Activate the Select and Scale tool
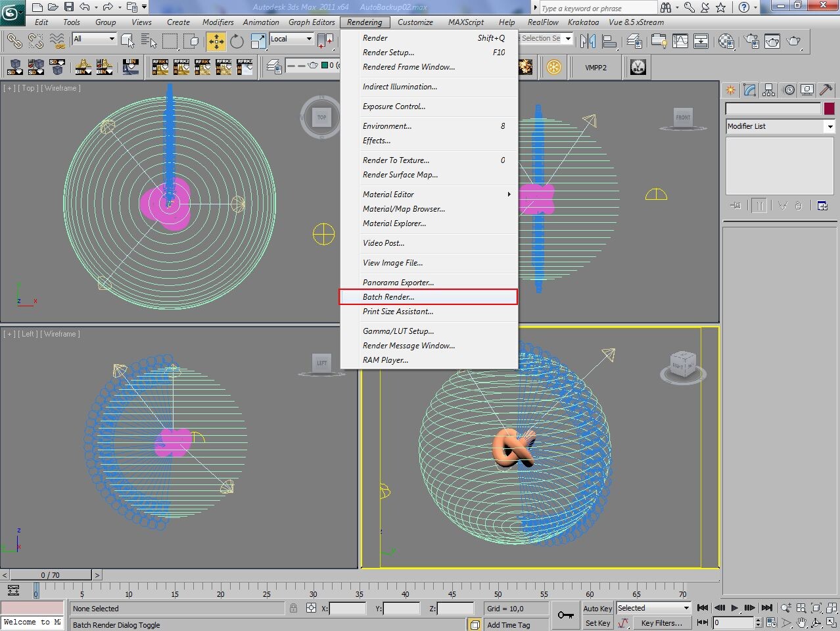This screenshot has width=840, height=631. tap(258, 41)
